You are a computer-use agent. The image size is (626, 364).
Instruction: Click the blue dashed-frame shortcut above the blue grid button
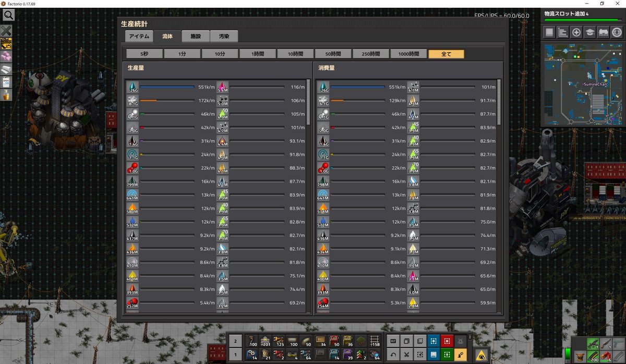[x=433, y=342]
